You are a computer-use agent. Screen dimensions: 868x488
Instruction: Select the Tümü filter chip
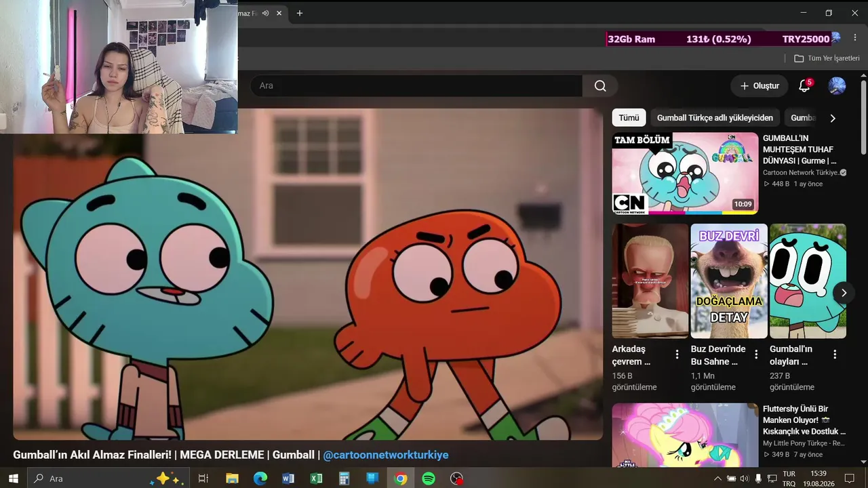coord(629,117)
